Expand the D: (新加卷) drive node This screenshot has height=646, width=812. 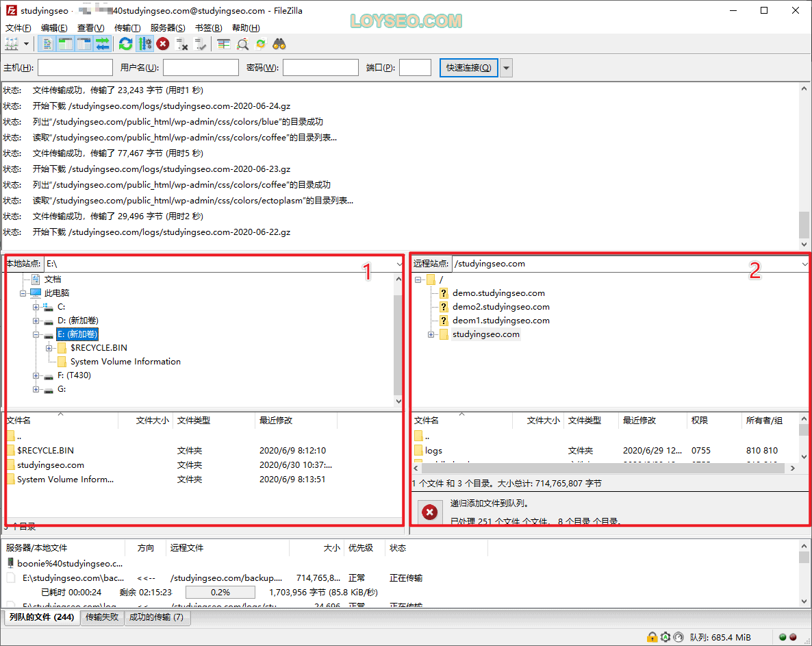36,321
